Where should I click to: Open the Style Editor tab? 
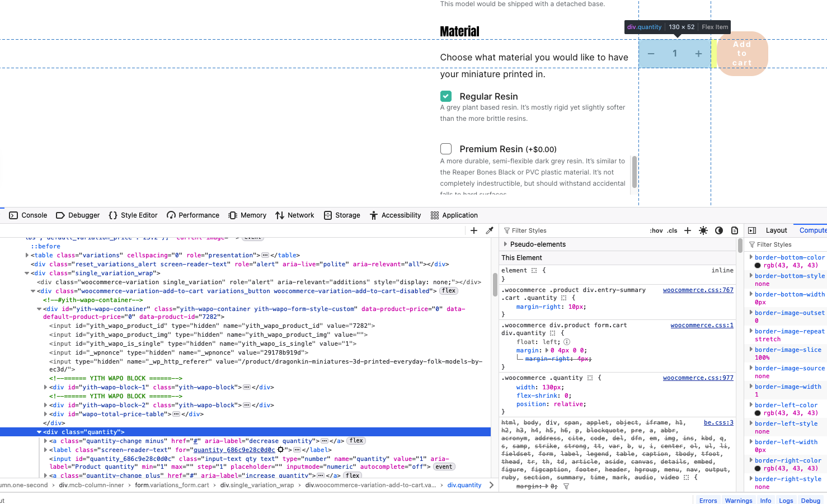pyautogui.click(x=133, y=215)
